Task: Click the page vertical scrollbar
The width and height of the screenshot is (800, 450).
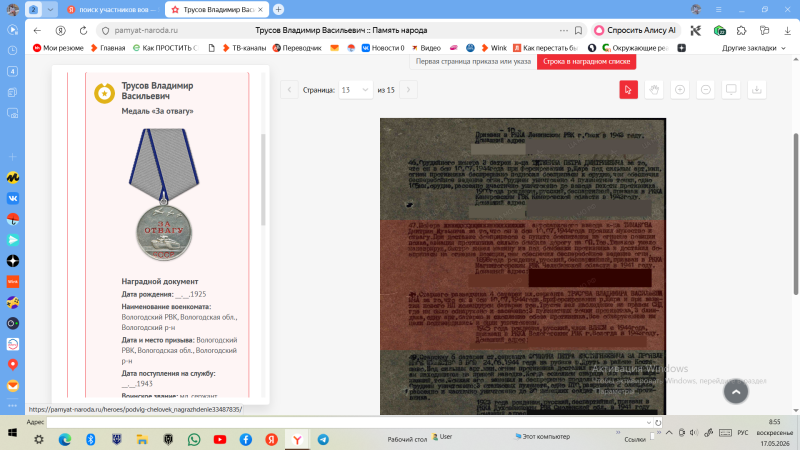Action: coord(795,213)
